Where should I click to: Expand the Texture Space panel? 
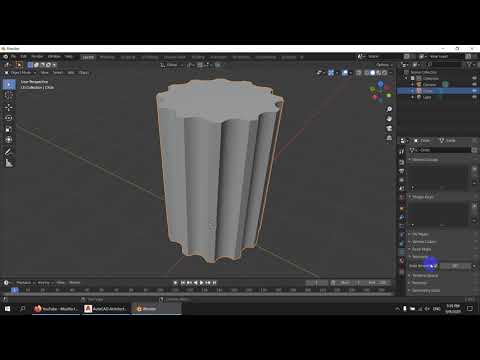click(425, 276)
